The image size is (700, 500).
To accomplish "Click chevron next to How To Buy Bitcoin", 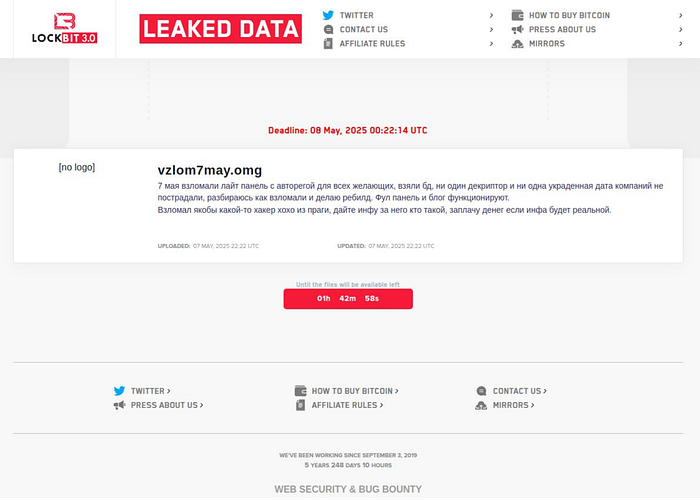I will [x=679, y=16].
